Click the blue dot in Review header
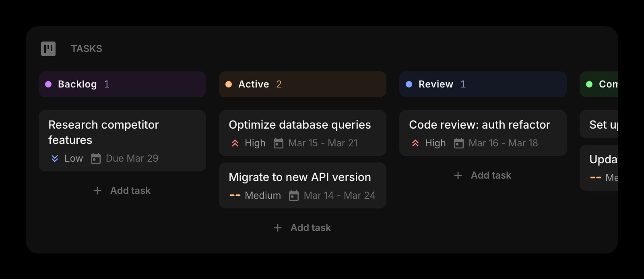The image size is (644, 279). (409, 84)
